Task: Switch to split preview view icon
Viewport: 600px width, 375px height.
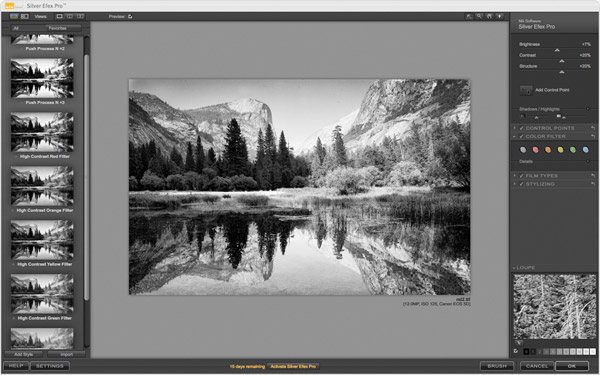Action: 70,16
